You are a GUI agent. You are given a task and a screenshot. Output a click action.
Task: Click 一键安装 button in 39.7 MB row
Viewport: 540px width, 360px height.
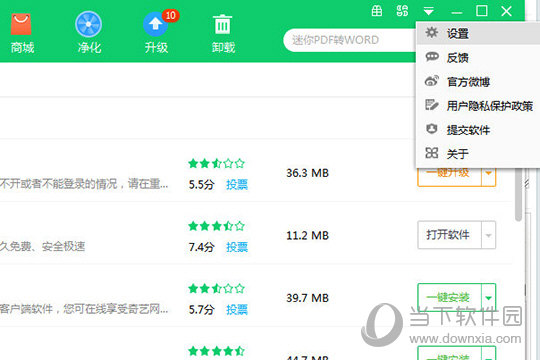coord(449,297)
